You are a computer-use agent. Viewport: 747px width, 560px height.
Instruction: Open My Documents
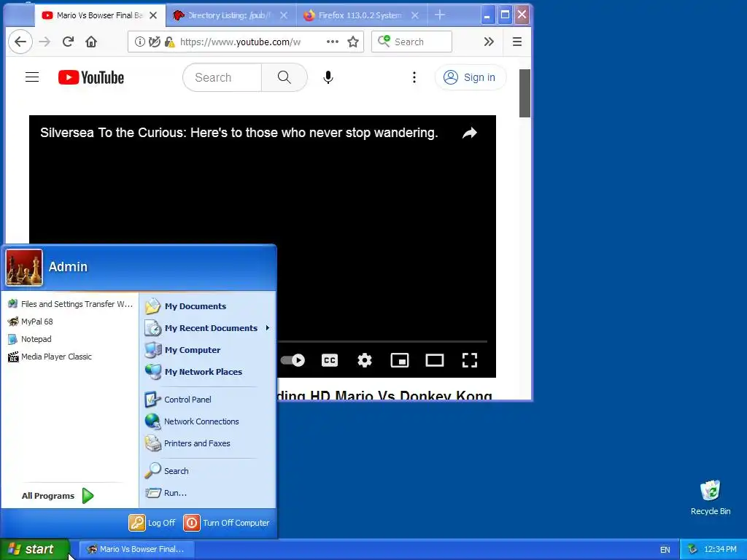point(186,306)
